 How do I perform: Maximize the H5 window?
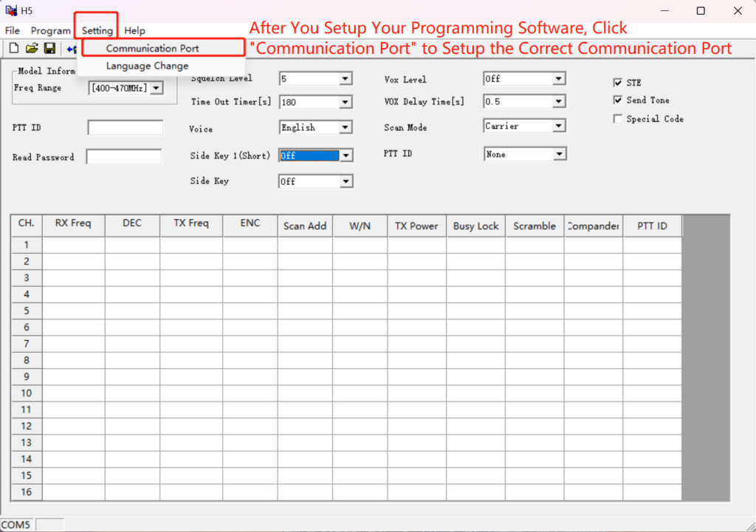[x=701, y=10]
